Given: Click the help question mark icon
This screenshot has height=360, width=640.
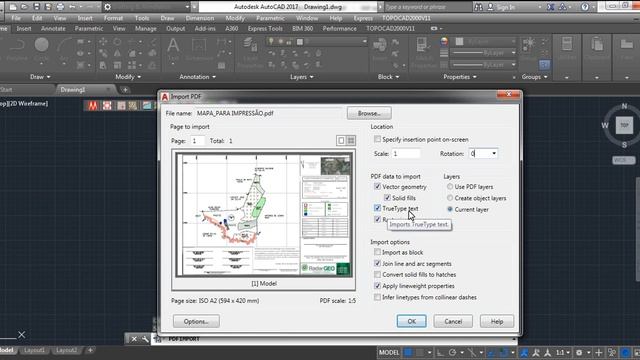Looking at the screenshot, I should 585,7.
